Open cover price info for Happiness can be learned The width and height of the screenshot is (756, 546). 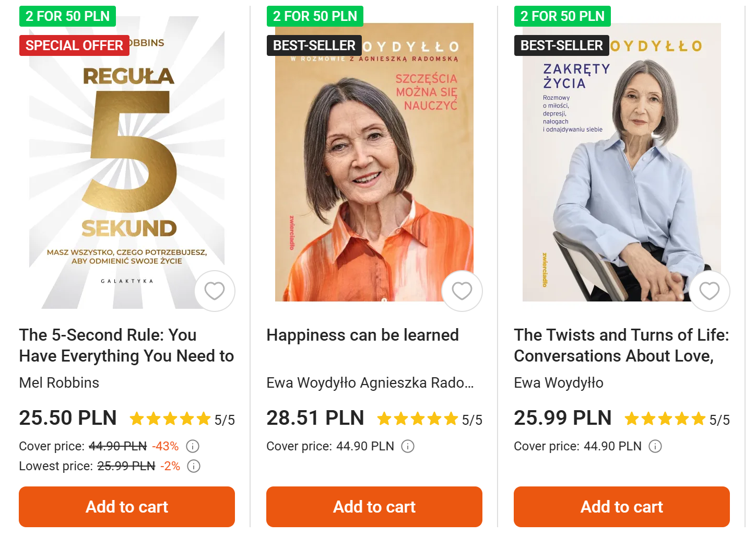408,446
